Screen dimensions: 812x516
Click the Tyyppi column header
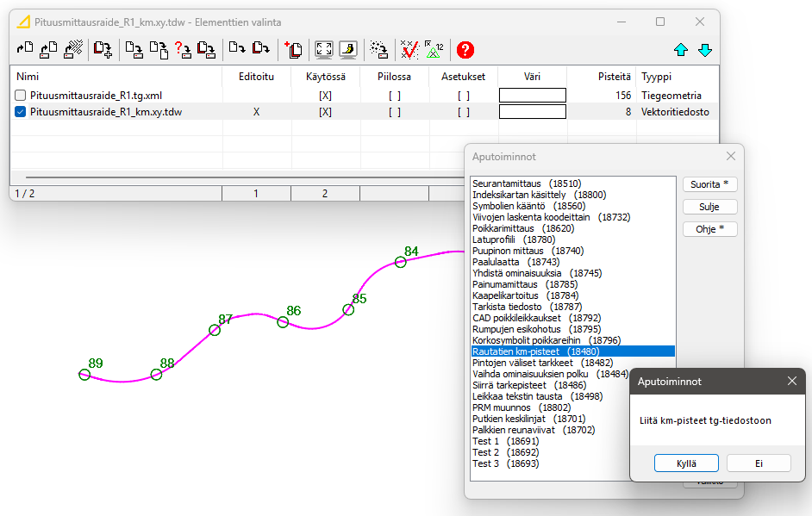pos(656,77)
